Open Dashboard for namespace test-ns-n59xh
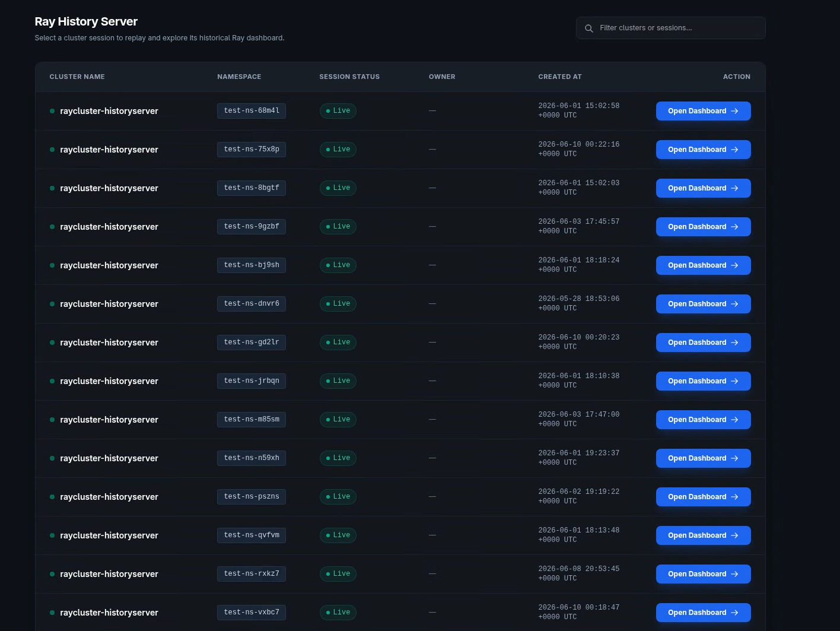Viewport: 840px width, 631px height. 703,458
